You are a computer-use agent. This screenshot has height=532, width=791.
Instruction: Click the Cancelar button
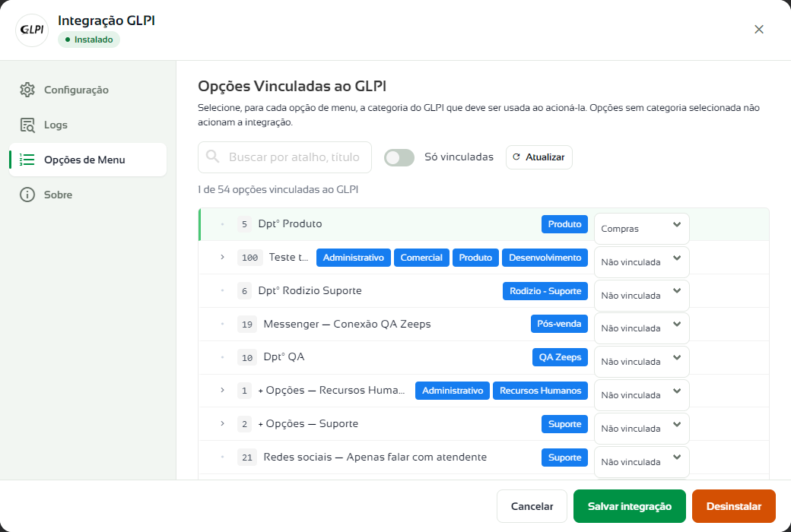pyautogui.click(x=532, y=506)
